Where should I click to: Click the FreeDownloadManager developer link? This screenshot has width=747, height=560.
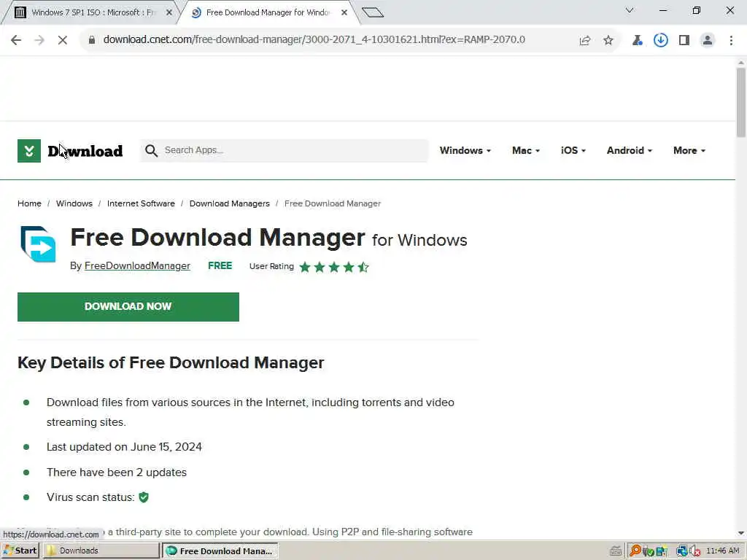coord(137,266)
